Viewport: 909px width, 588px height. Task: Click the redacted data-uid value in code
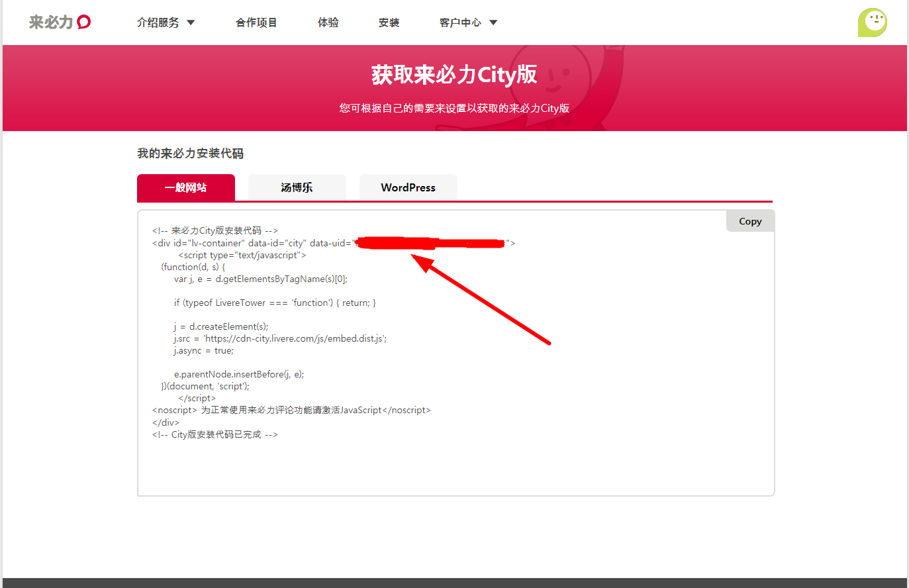tap(429, 244)
